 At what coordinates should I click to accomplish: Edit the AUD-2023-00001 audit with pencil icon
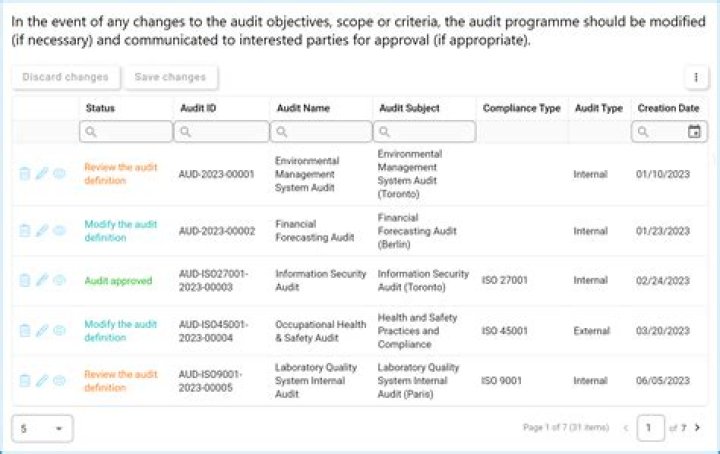click(42, 174)
